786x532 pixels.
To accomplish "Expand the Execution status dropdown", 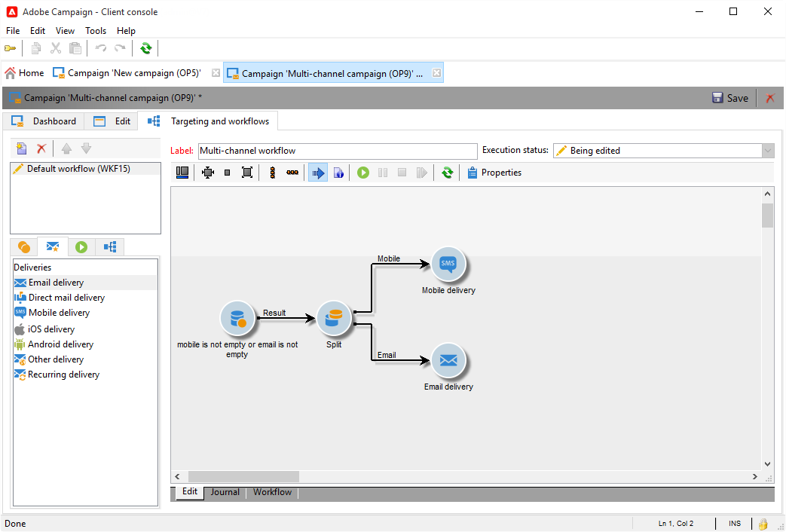I will [768, 151].
